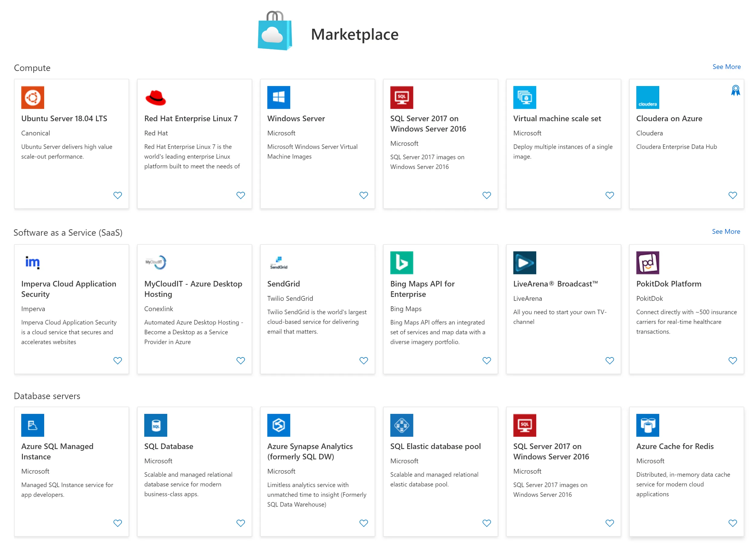This screenshot has width=756, height=549.
Task: Click the Database servers section heading
Action: tap(47, 396)
